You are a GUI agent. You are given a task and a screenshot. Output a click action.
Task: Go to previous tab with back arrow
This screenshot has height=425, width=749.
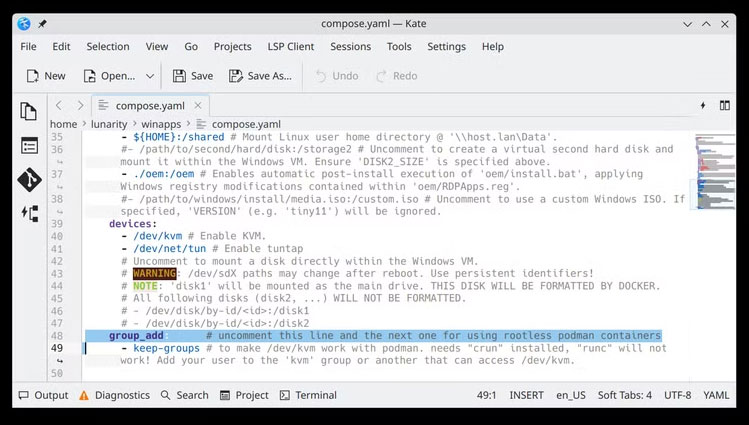coord(59,105)
